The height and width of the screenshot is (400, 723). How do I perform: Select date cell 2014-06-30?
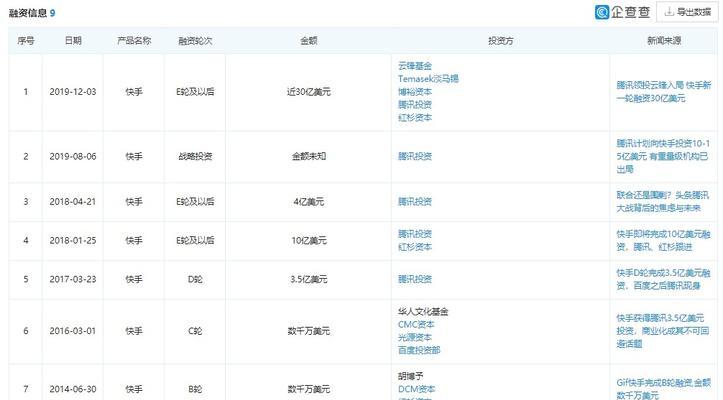pyautogui.click(x=73, y=389)
